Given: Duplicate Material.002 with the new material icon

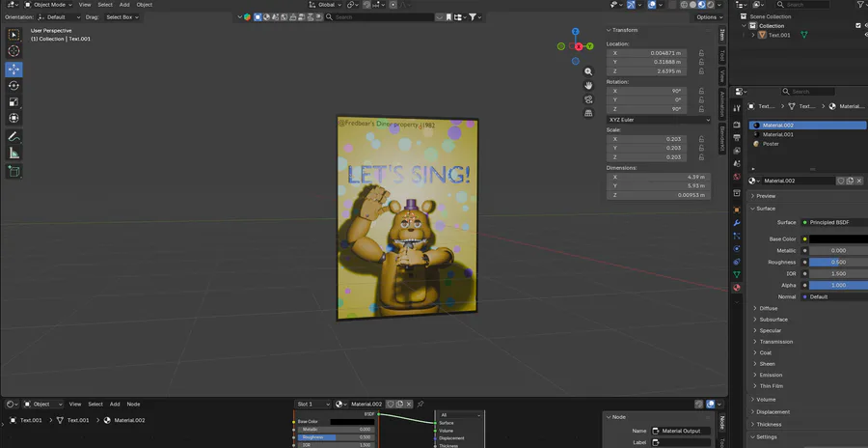Looking at the screenshot, I should tap(850, 181).
